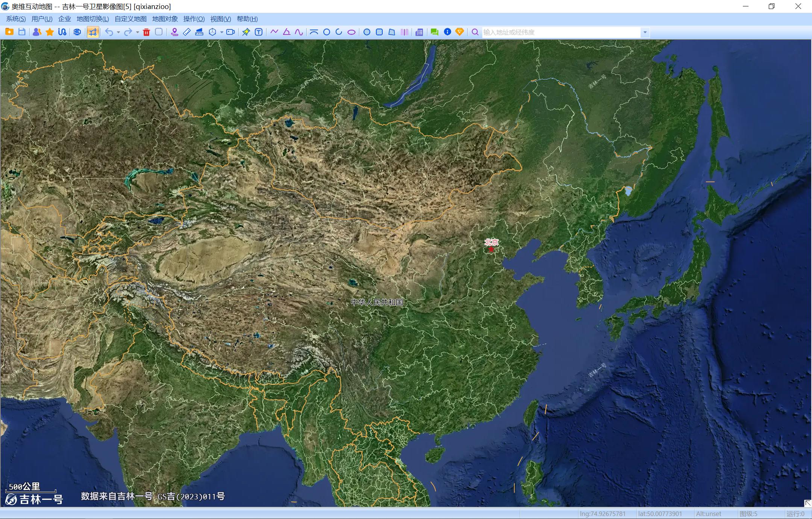Click the Alt:unset status field
Viewport: 812px width, 519px height.
(x=709, y=514)
